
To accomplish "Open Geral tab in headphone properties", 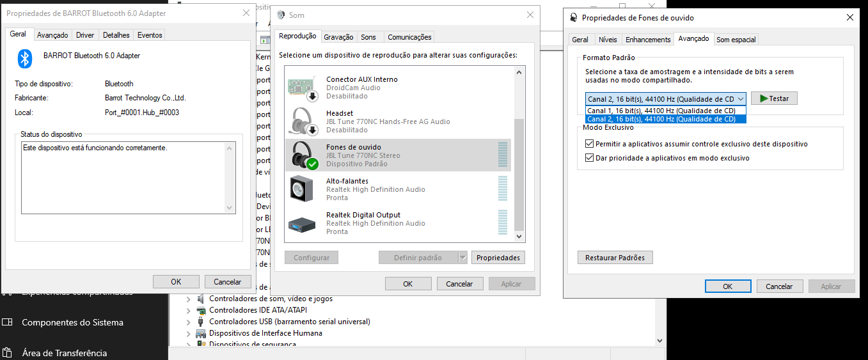I will coord(580,40).
